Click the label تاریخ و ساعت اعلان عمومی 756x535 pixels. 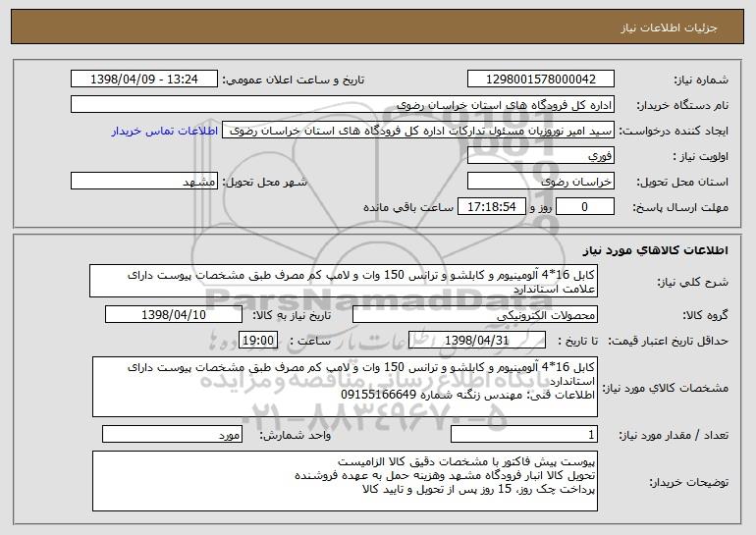click(x=294, y=80)
